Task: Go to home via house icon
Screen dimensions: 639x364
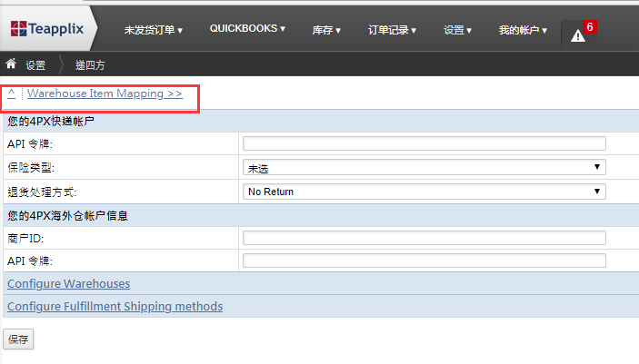Action: pyautogui.click(x=11, y=64)
